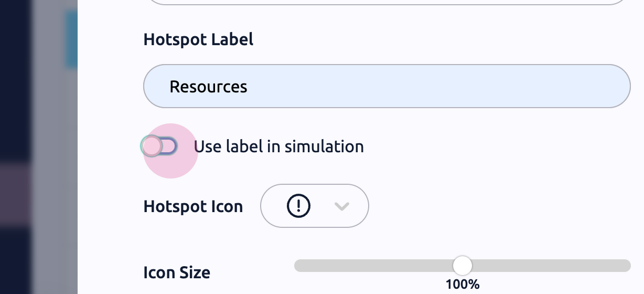Set Icon Size slider to minimum end
Screen dimensions: 644x294
[297, 266]
